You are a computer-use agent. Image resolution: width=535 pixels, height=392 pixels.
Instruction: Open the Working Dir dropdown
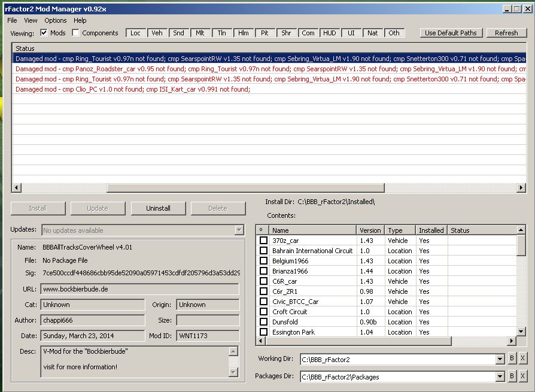500,360
